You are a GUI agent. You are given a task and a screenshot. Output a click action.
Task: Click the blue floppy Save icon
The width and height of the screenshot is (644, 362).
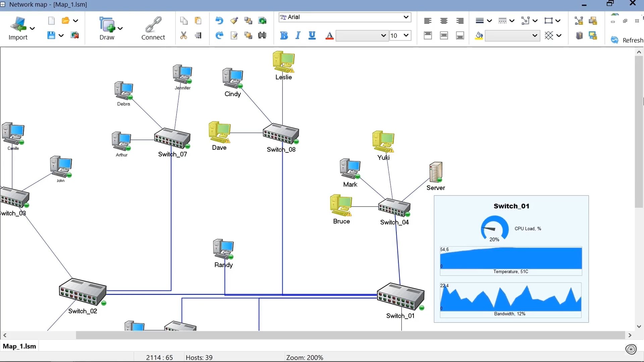51,36
